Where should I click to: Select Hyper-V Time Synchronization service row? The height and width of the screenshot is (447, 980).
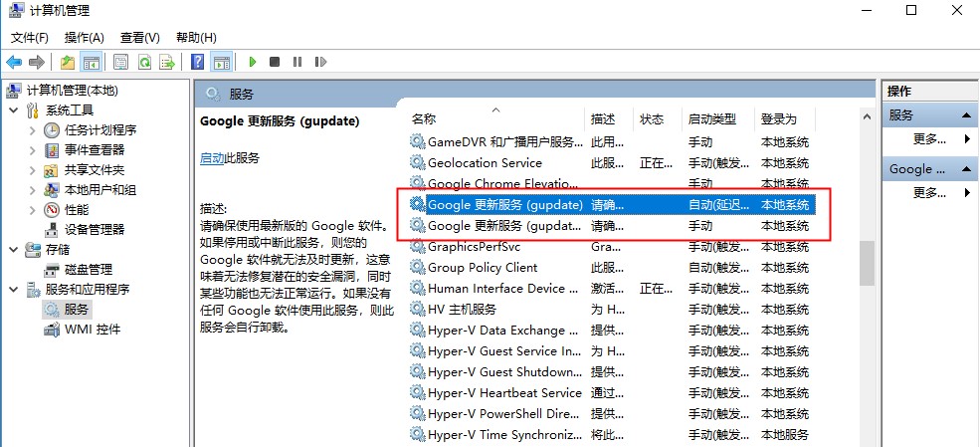click(613, 434)
